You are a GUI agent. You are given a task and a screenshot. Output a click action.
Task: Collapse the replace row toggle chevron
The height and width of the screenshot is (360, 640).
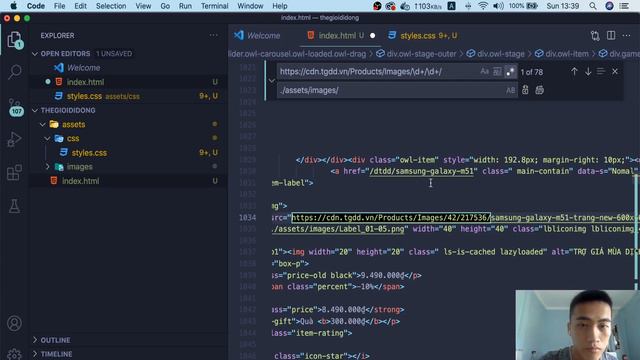pos(271,81)
